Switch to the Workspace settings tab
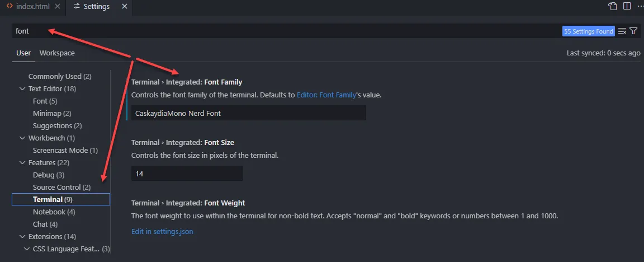Screen dimensions: 644x262 tap(57, 53)
